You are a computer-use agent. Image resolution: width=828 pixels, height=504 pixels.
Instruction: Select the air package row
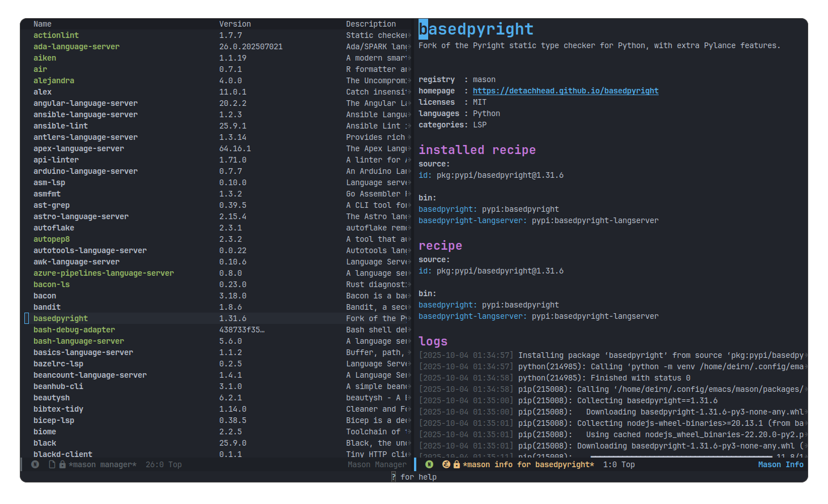[217, 69]
